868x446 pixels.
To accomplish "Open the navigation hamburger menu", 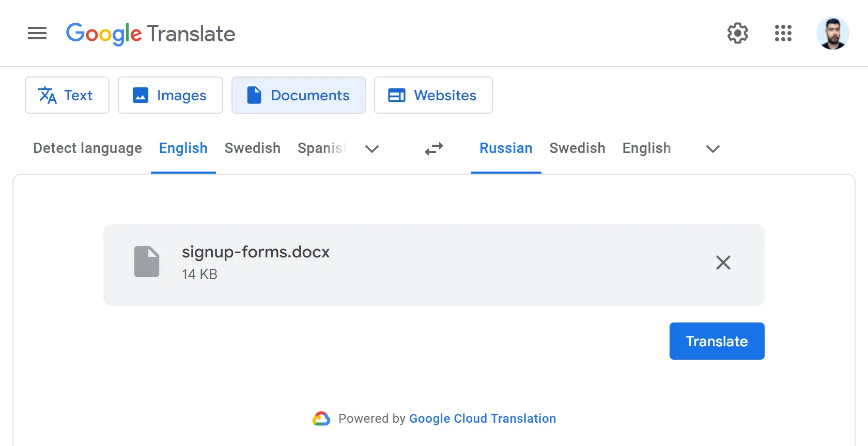I will coord(37,33).
